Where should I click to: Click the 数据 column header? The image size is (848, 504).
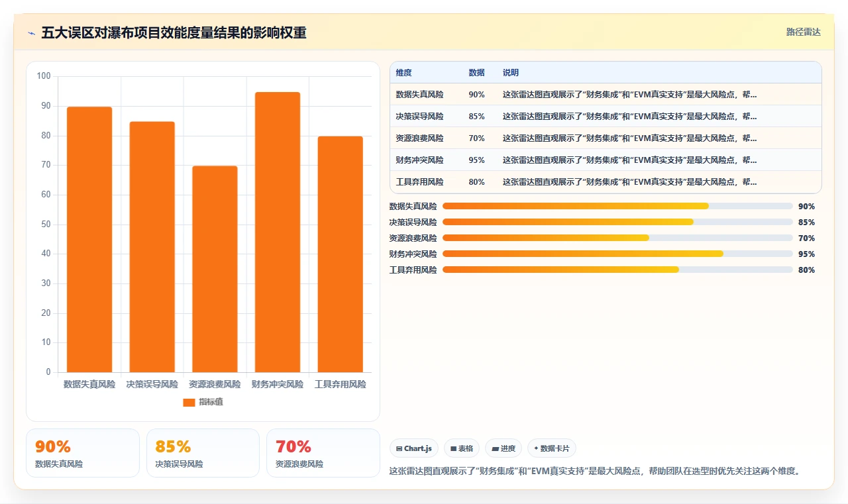pyautogui.click(x=476, y=72)
